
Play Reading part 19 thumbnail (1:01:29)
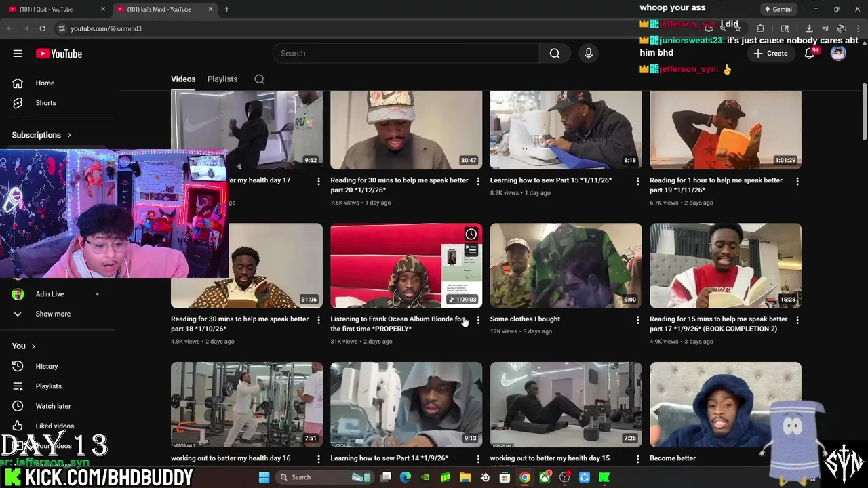click(x=726, y=129)
